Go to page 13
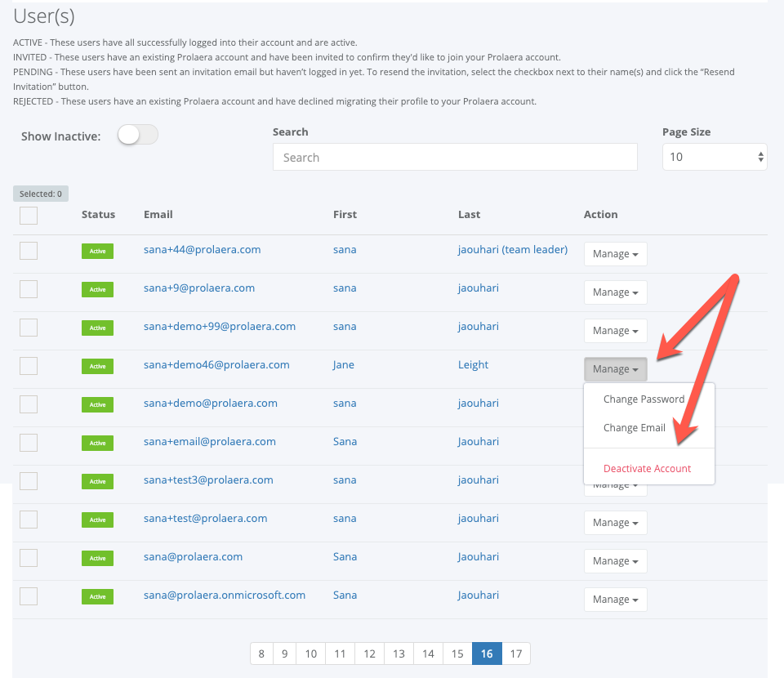Image resolution: width=784 pixels, height=678 pixels. click(399, 653)
